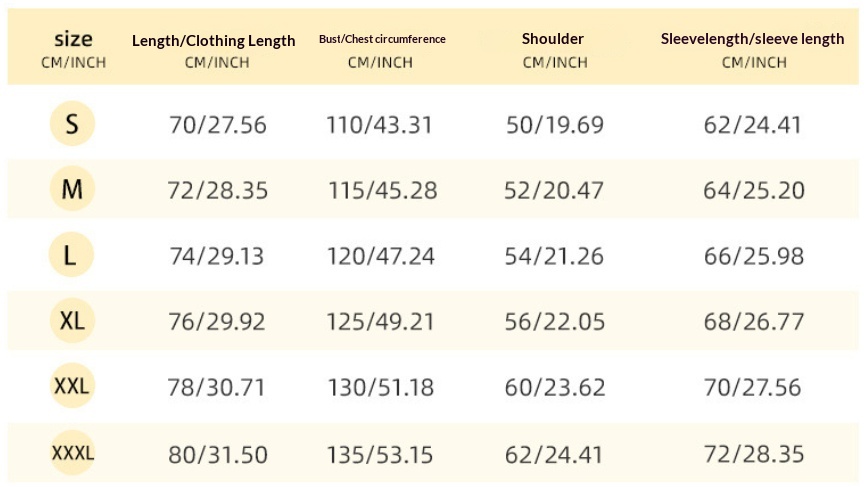Screen dimensions: 865x487
Task: Select the 54/21.26 shoulder value
Action: point(554,256)
